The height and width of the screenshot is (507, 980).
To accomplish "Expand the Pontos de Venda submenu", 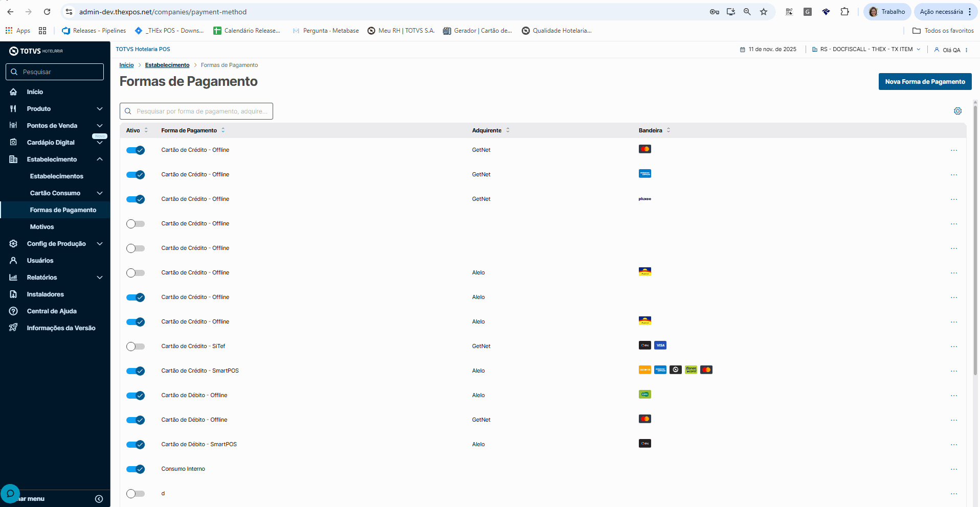I will coord(100,126).
